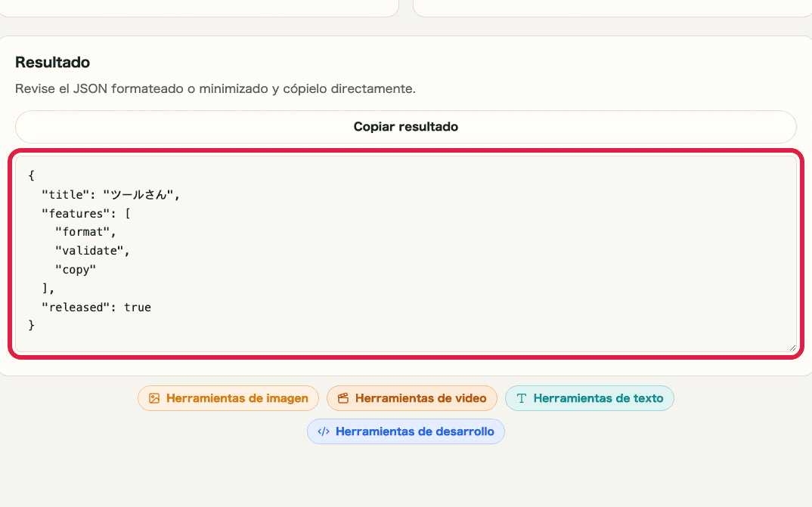Open the "Herramientas de desarrollo" category

(405, 431)
